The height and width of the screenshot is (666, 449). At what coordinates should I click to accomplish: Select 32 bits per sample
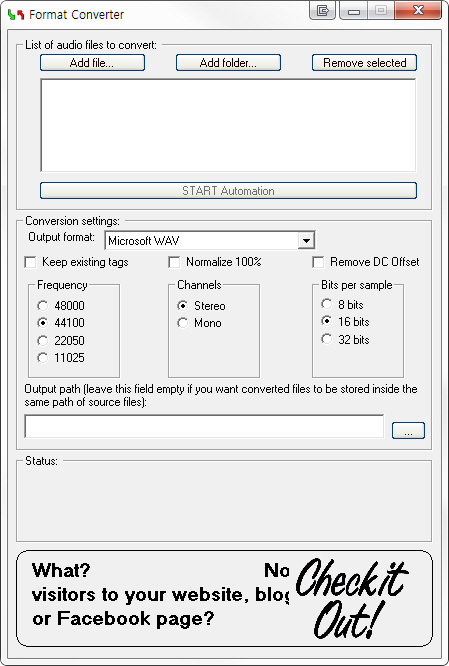(x=326, y=339)
